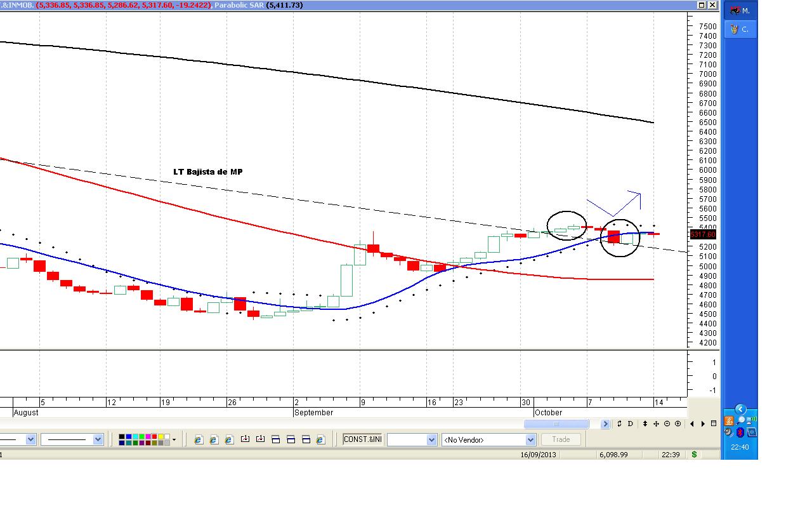The image size is (812, 508).
Task: Click the speaker volume tray icon
Action: pyautogui.click(x=730, y=432)
